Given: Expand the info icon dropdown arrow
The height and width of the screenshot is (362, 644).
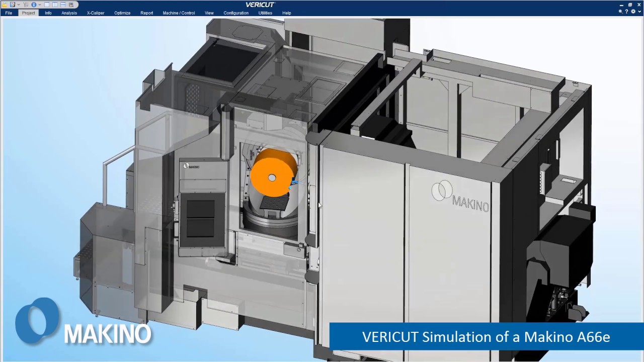Looking at the screenshot, I should [40, 5].
